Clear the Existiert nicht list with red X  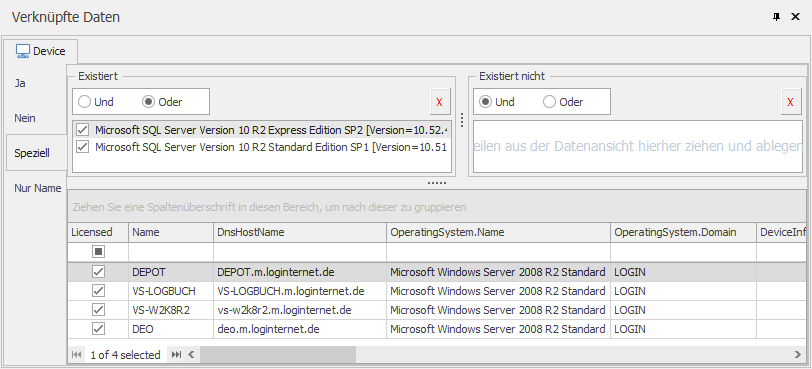click(x=790, y=102)
